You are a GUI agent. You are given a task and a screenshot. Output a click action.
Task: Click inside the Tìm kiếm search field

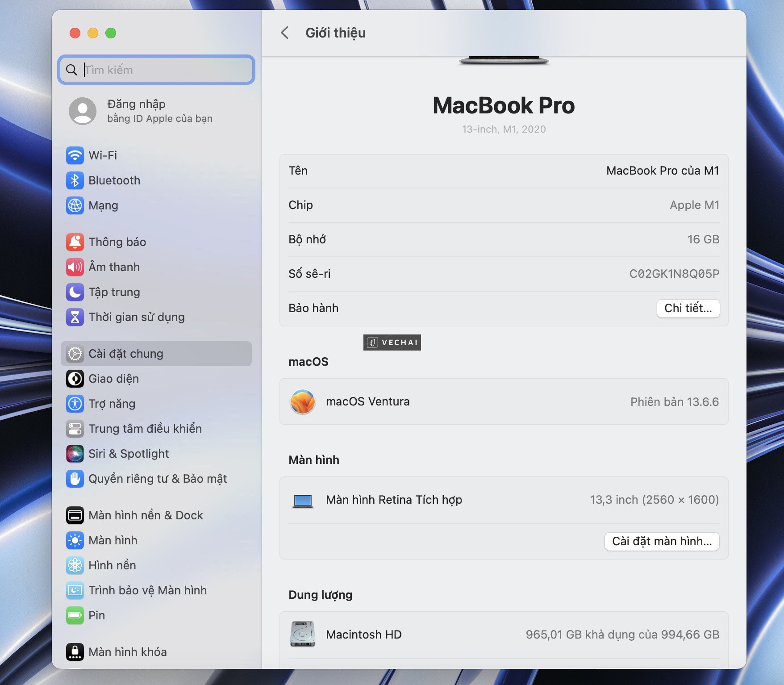(156, 70)
